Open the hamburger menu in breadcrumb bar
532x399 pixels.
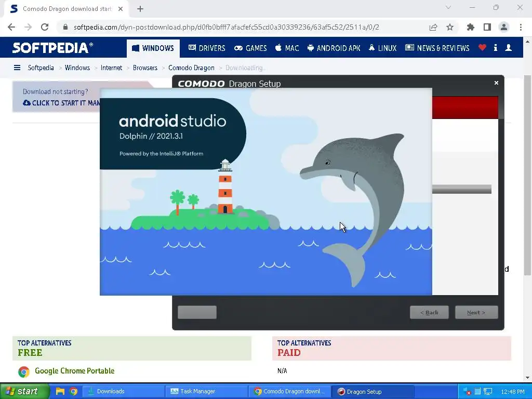(17, 68)
